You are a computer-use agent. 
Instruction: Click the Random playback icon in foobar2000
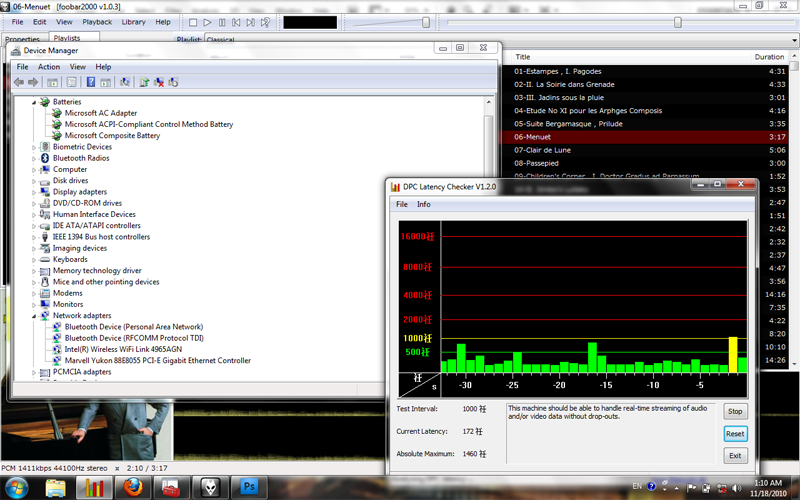tap(265, 22)
